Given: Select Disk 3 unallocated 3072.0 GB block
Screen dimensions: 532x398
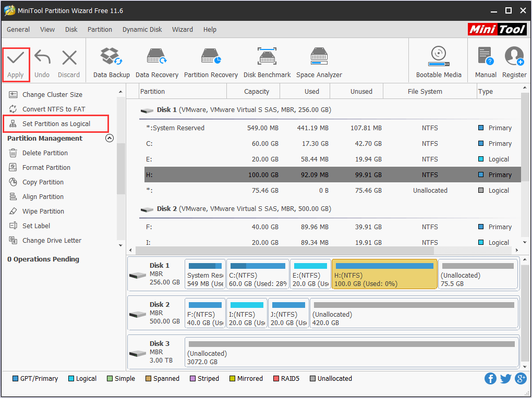Looking at the screenshot, I should (352, 352).
